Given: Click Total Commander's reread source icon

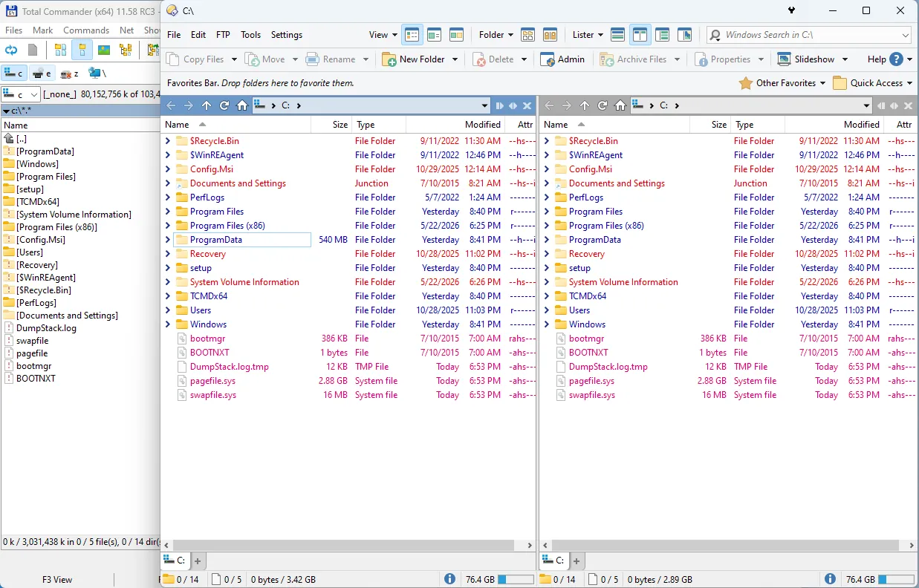Looking at the screenshot, I should [11, 50].
